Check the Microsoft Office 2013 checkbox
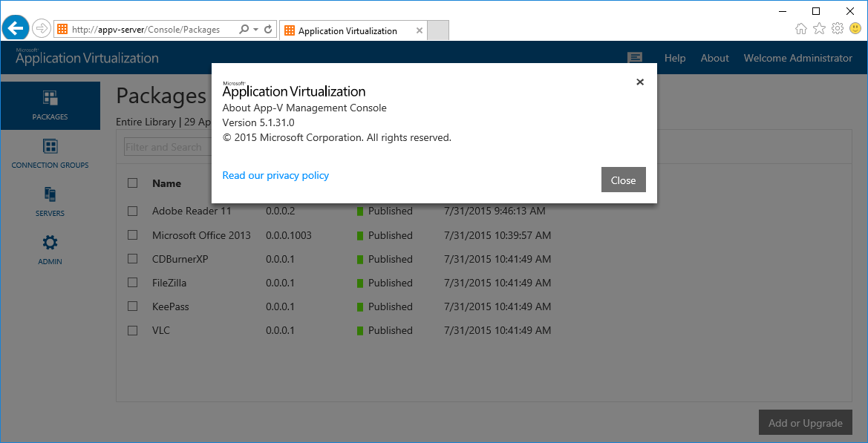The width and height of the screenshot is (868, 443). [132, 235]
